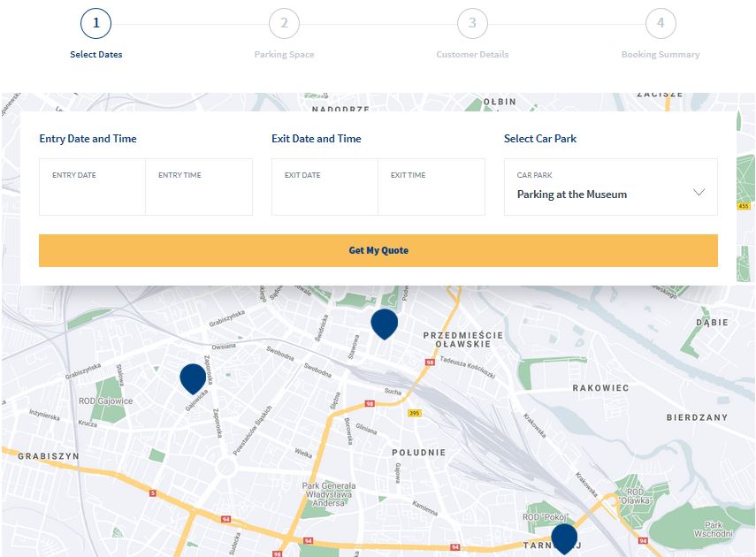Click the ROD Gajowice park label
Viewport: 756px width, 557px height.
105,401
